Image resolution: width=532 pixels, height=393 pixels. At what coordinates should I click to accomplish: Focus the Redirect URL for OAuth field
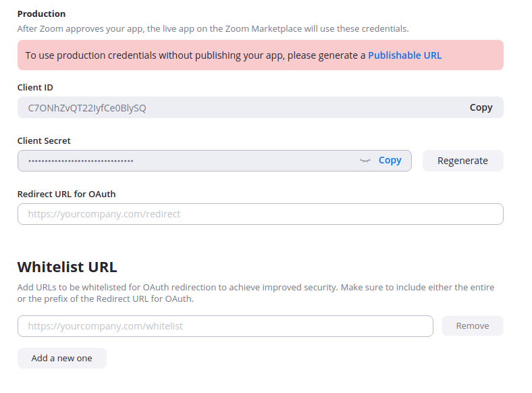tap(260, 214)
